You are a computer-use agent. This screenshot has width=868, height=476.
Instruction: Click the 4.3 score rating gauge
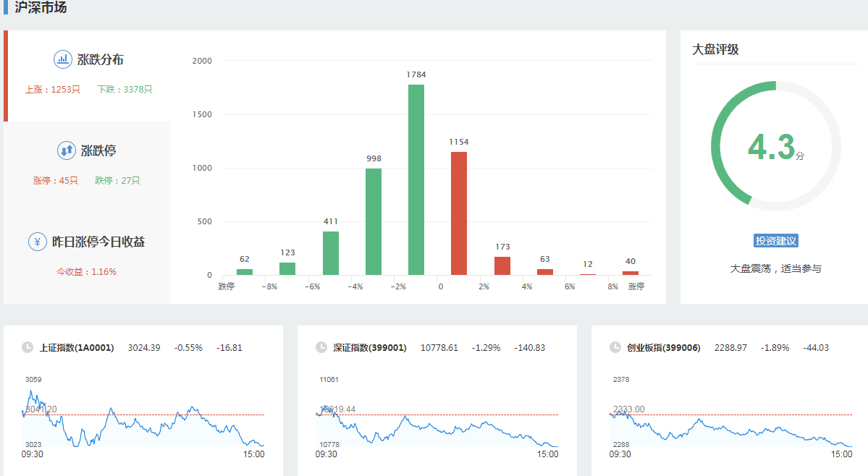[x=775, y=146]
